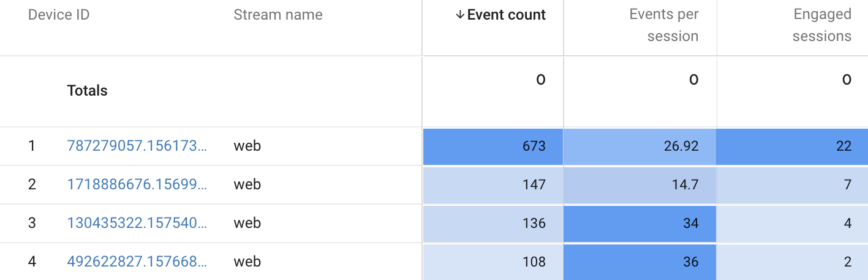
Task: Select events per session cell 26.92
Action: (x=640, y=146)
